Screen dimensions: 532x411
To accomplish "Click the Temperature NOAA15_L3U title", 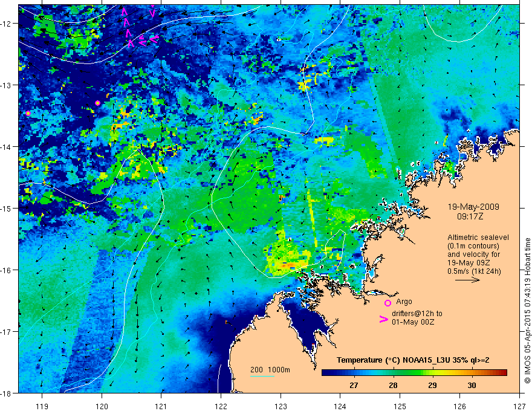I will tap(413, 360).
